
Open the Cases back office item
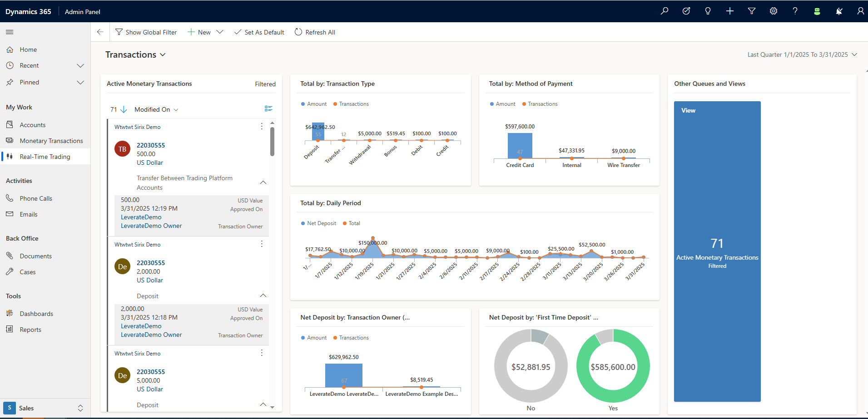[27, 271]
